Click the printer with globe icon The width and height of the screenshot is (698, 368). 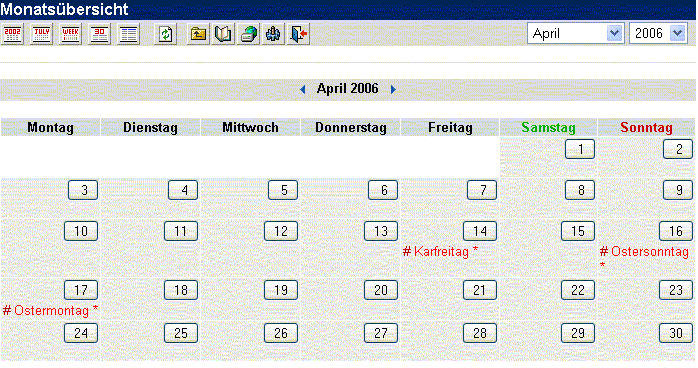point(248,34)
